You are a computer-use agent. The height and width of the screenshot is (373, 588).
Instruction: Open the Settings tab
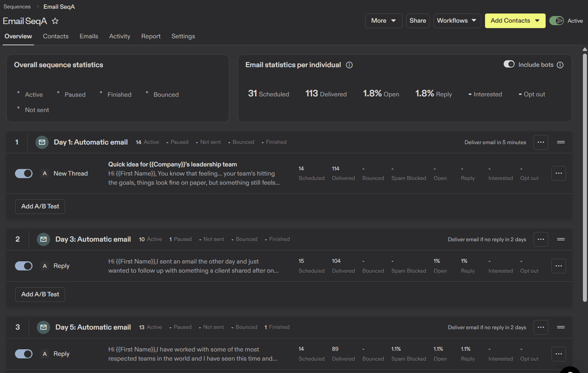point(183,36)
